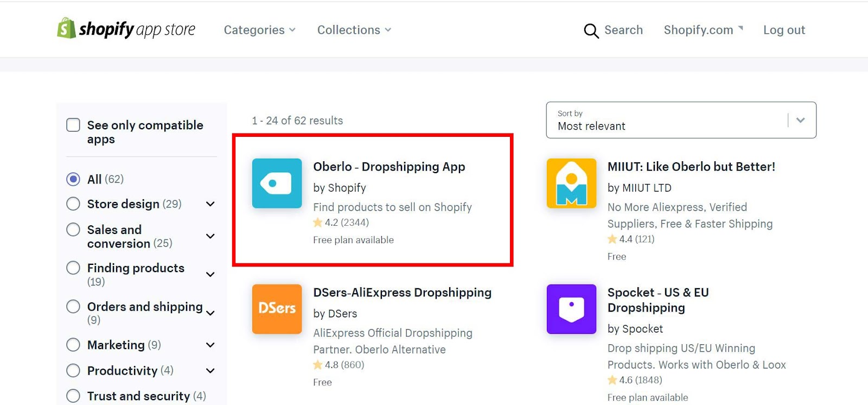Screen dimensions: 868x405
Task: Expand the Productivity subcategories
Action: [x=210, y=371]
